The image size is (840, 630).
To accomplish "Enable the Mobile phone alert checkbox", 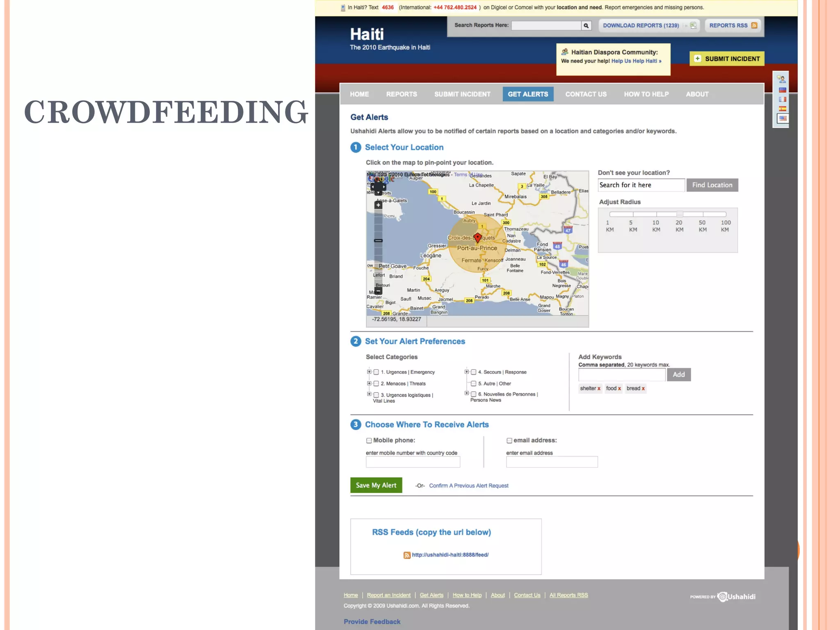I will point(369,441).
